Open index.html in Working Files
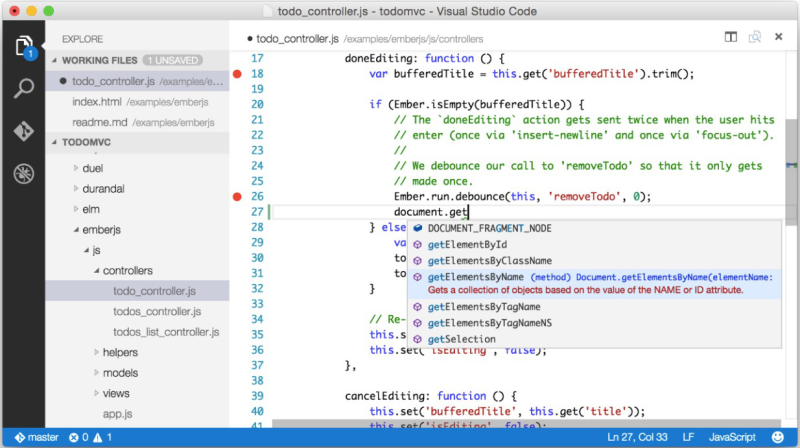 tap(137, 102)
